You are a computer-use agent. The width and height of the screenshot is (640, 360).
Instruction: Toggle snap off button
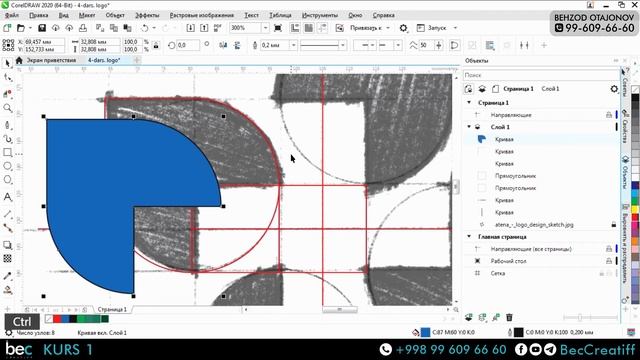coord(340,28)
